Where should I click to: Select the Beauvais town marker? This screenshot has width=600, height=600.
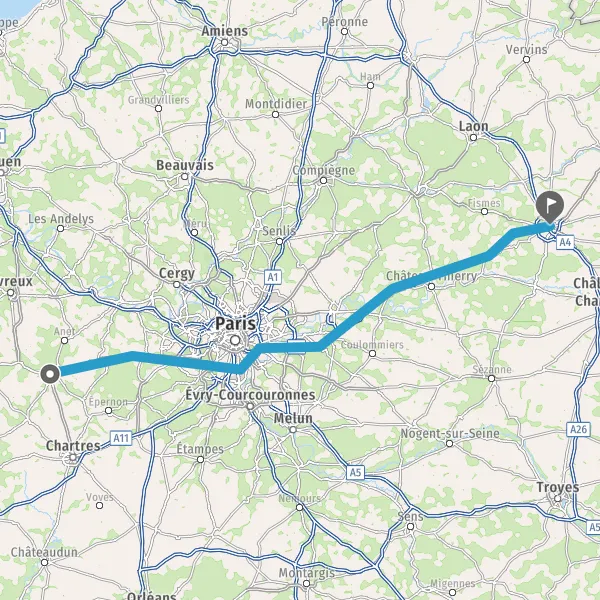[185, 176]
